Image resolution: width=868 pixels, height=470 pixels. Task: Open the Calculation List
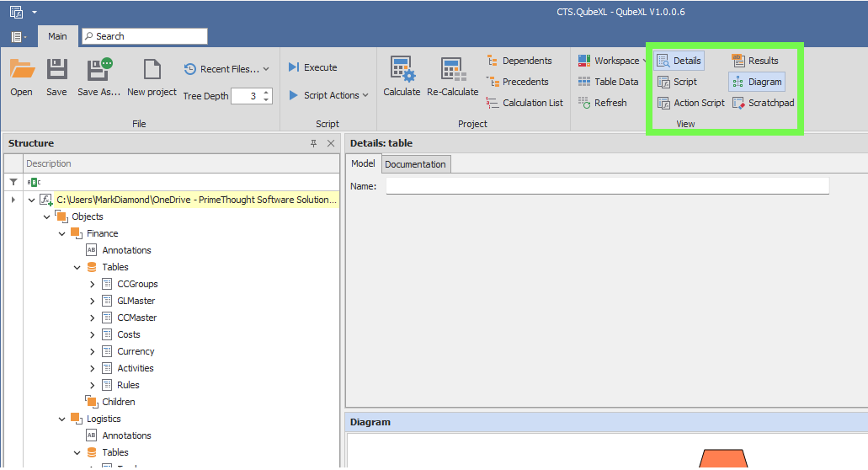(525, 103)
